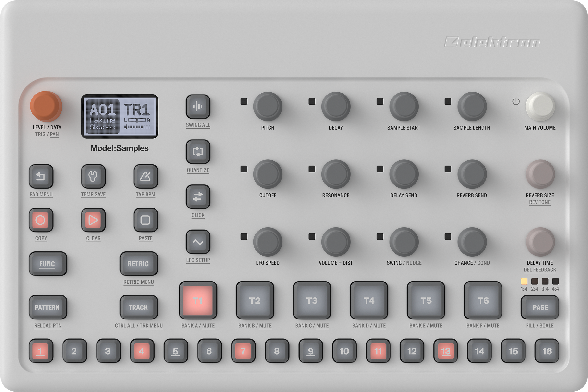Turn off step 13 trig
The width and height of the screenshot is (588, 392).
pyautogui.click(x=445, y=351)
